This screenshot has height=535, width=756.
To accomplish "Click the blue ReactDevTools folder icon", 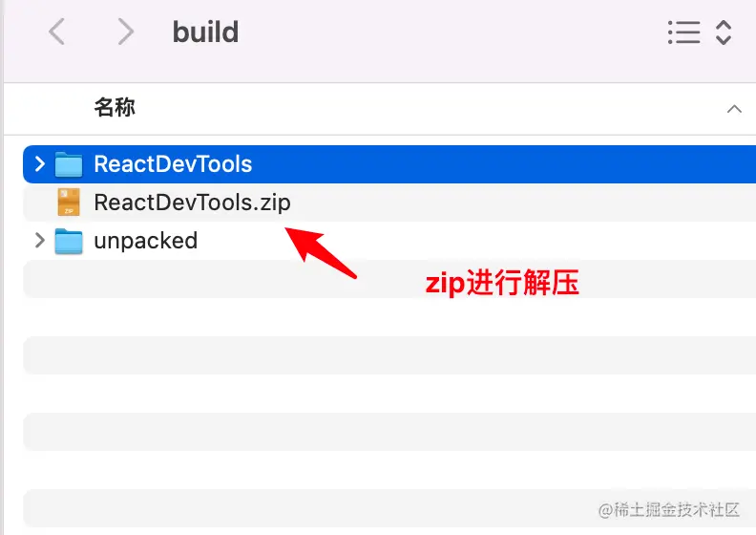I will 69,164.
